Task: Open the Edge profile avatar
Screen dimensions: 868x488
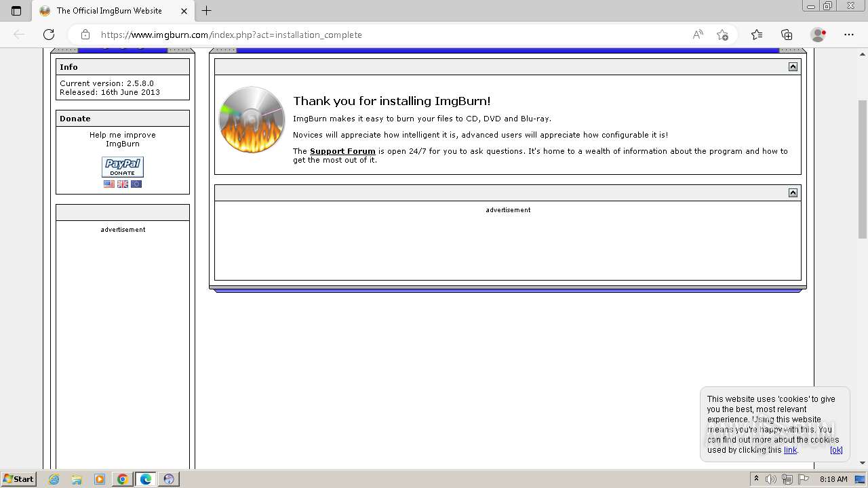Action: click(x=818, y=35)
